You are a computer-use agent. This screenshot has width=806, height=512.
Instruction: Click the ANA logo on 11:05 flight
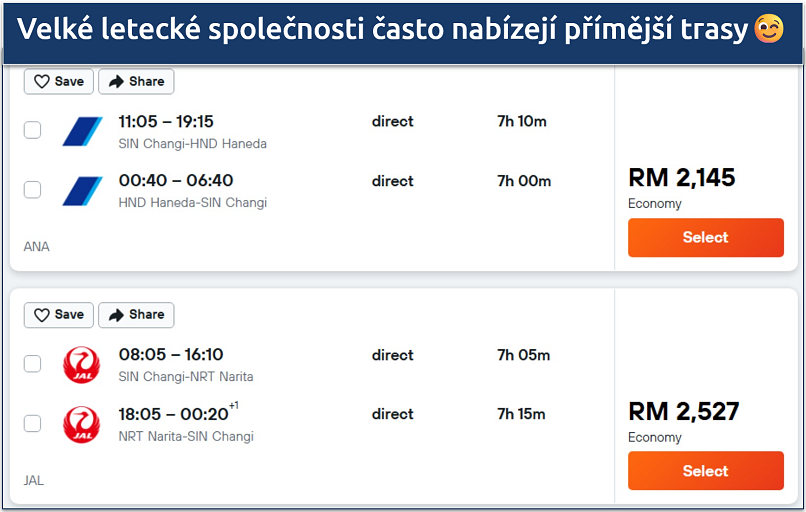click(x=82, y=131)
